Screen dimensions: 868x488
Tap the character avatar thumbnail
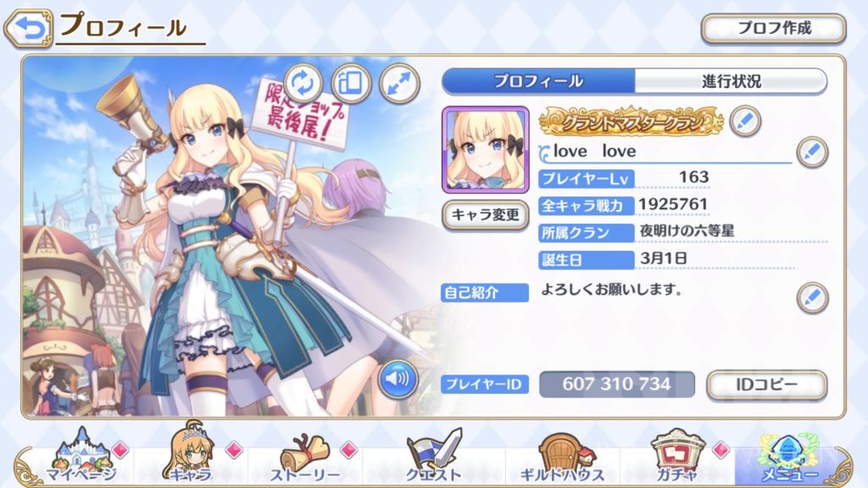[x=486, y=150]
